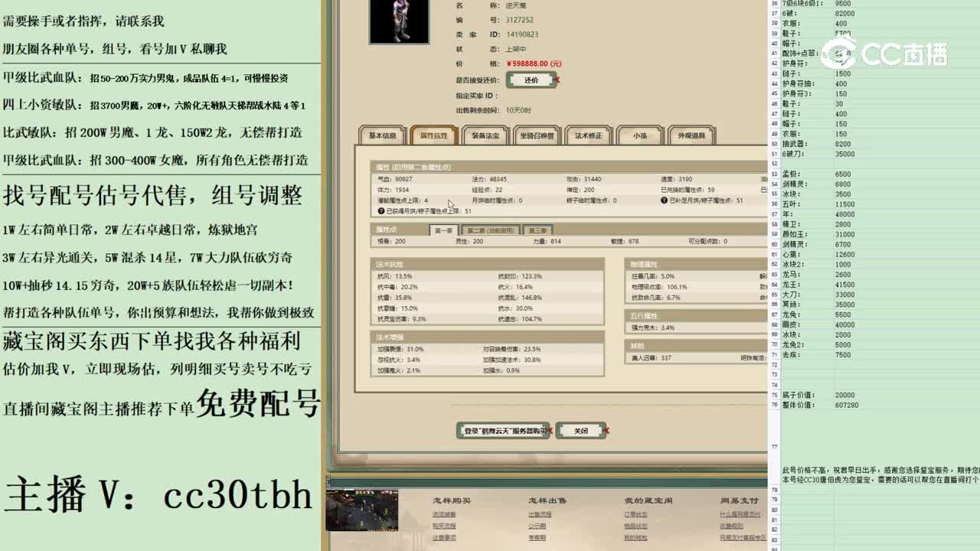The height and width of the screenshot is (551, 980).
Task: Click 登录"鹤舞云天"服务器购买 button
Action: [x=504, y=431]
